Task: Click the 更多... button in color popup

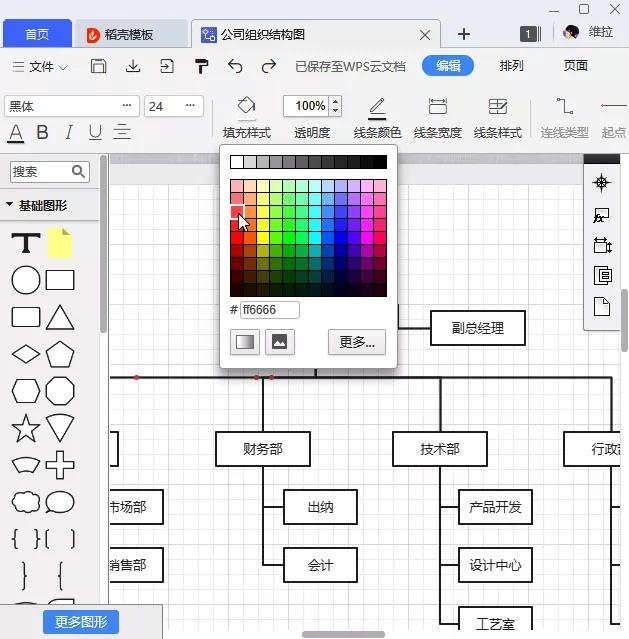Action: [357, 342]
